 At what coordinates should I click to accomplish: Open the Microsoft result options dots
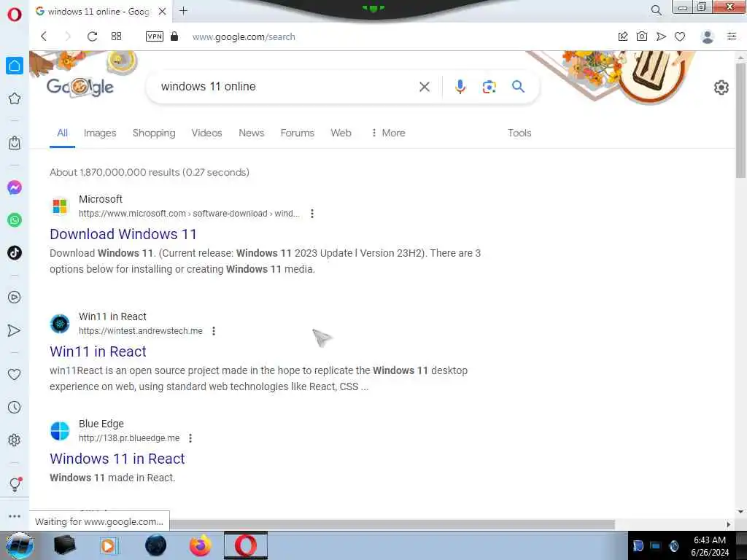pyautogui.click(x=312, y=214)
